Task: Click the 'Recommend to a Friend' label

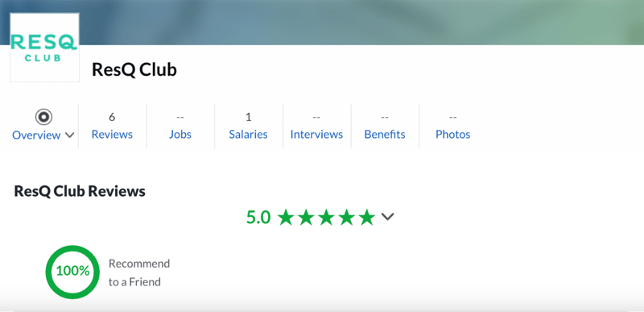Action: pos(138,272)
